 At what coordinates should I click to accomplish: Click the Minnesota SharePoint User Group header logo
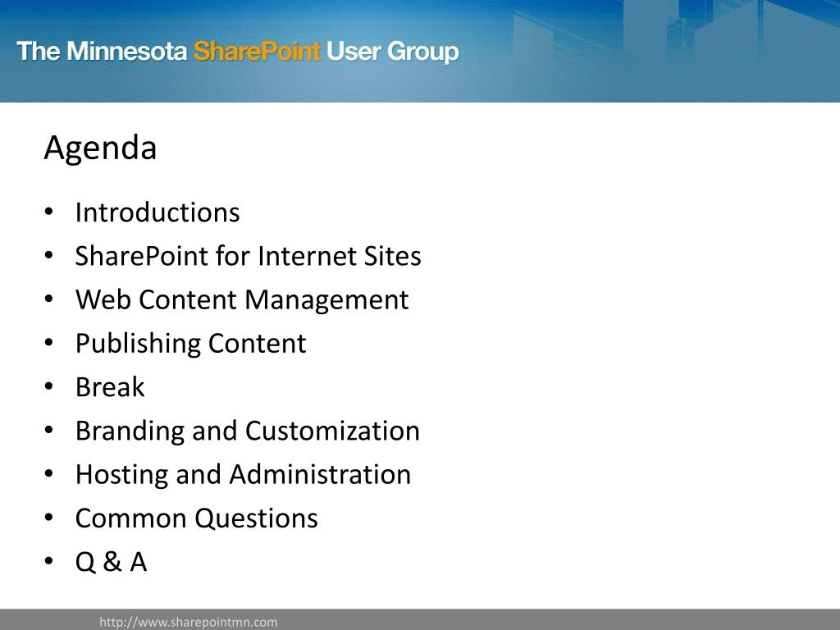pos(238,52)
